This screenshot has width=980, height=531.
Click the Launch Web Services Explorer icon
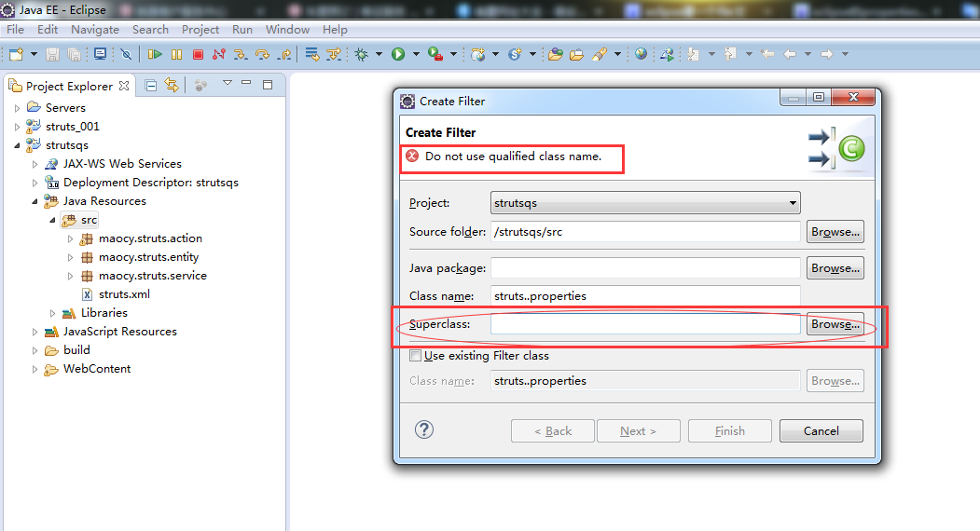(667, 54)
